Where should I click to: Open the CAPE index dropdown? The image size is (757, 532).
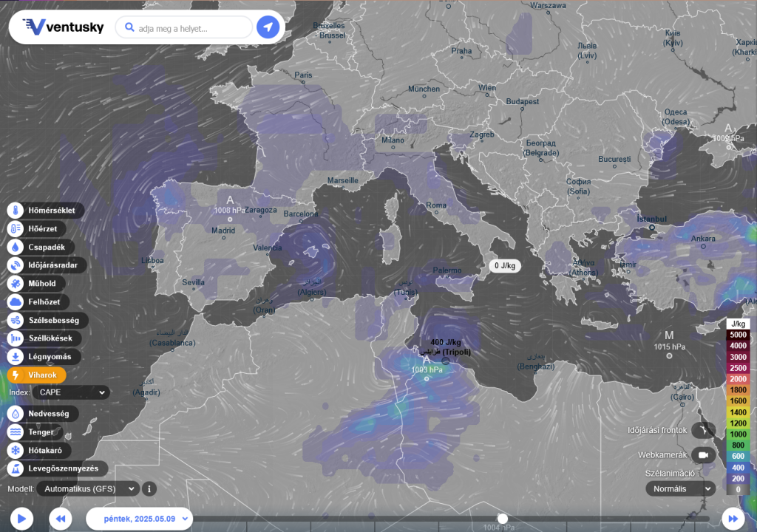pyautogui.click(x=71, y=392)
